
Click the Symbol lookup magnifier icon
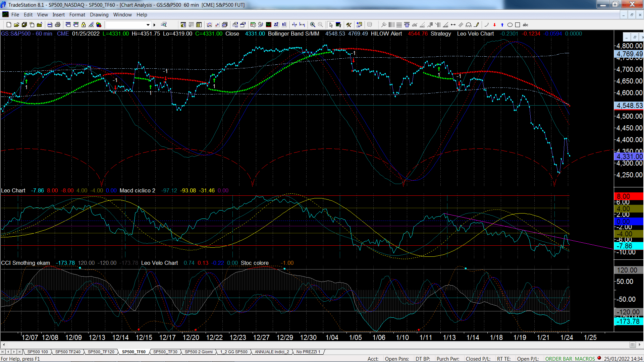164,25
